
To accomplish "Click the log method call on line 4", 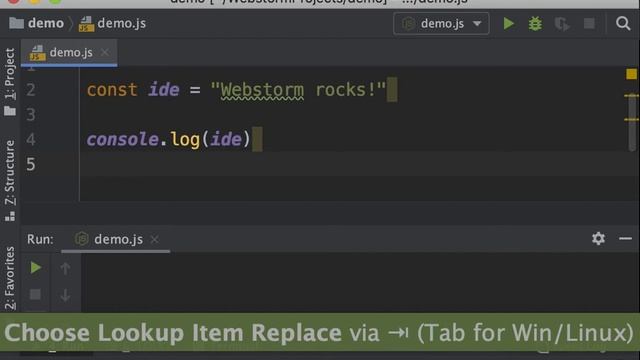I will 185,140.
